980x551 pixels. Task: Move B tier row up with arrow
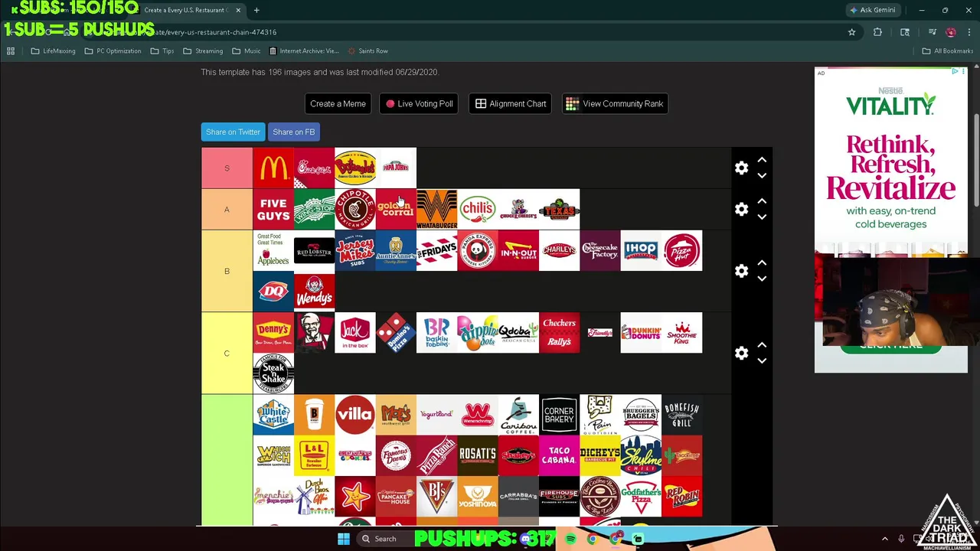[x=762, y=263]
